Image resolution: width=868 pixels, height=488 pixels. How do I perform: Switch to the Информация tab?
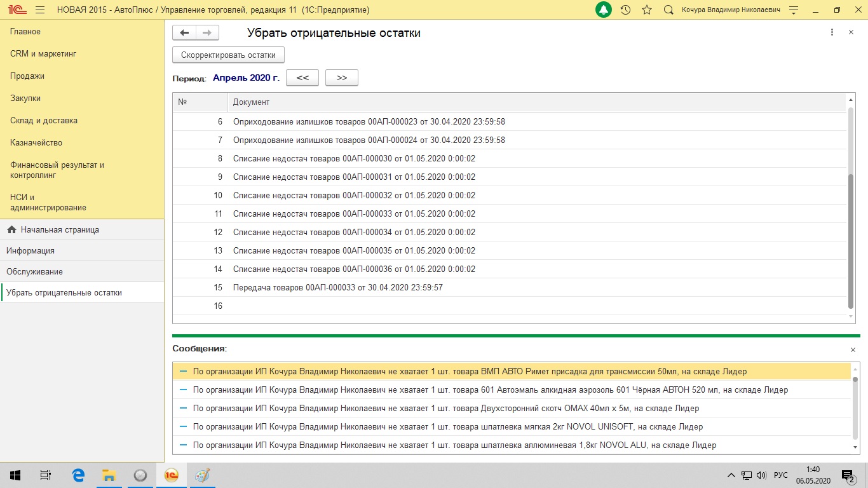(82, 250)
